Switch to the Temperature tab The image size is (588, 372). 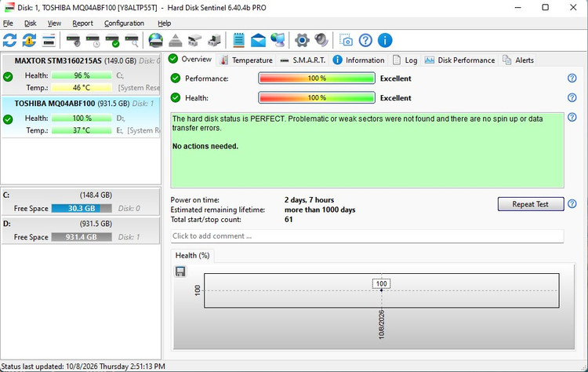tap(246, 60)
